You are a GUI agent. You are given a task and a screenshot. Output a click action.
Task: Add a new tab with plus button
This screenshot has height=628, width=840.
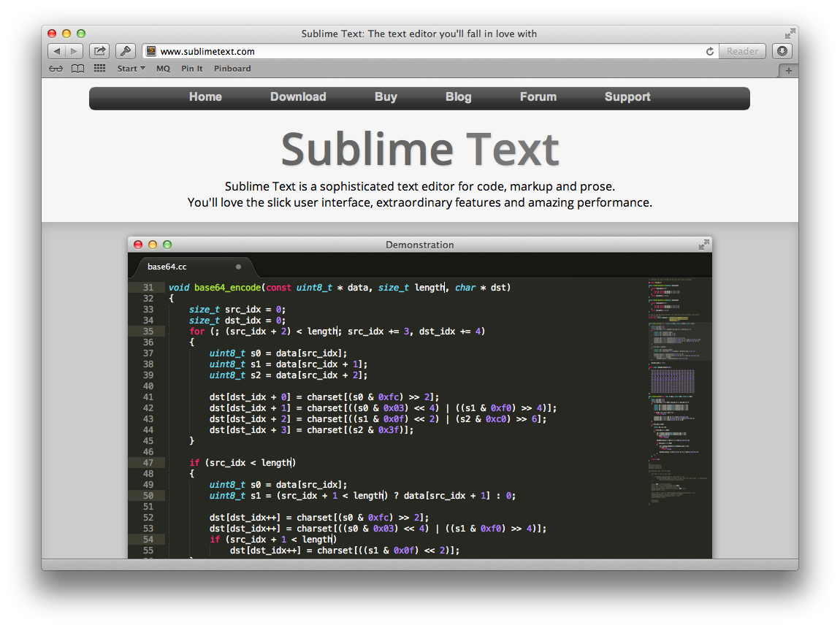[789, 71]
